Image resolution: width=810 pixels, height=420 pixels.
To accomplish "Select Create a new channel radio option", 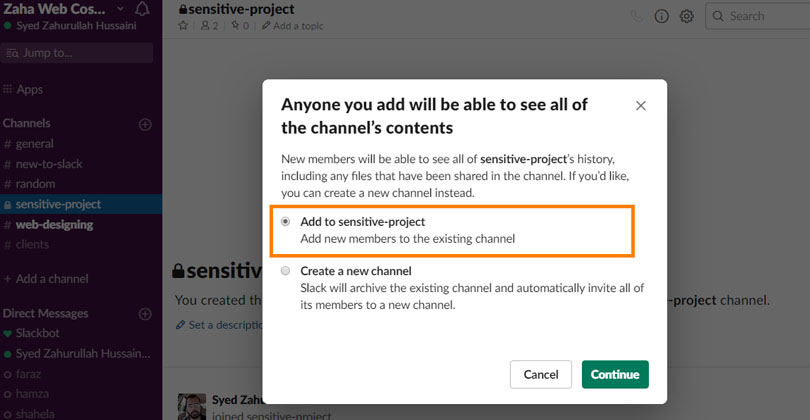I will pos(286,271).
